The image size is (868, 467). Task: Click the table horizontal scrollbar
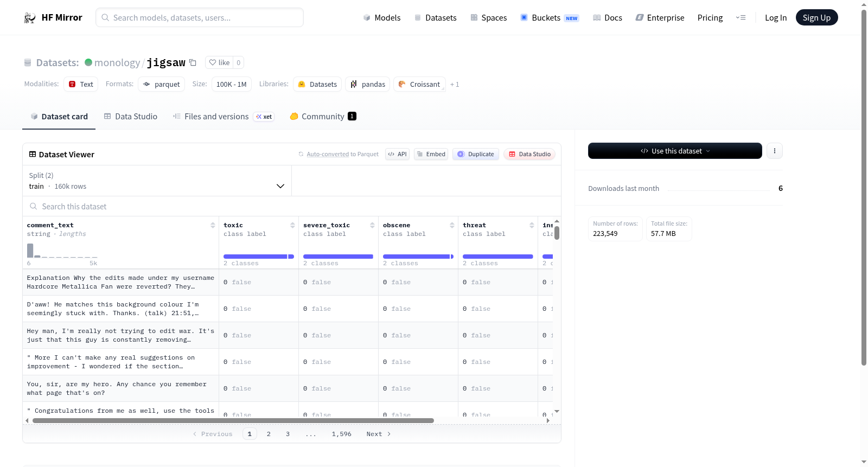tap(233, 420)
